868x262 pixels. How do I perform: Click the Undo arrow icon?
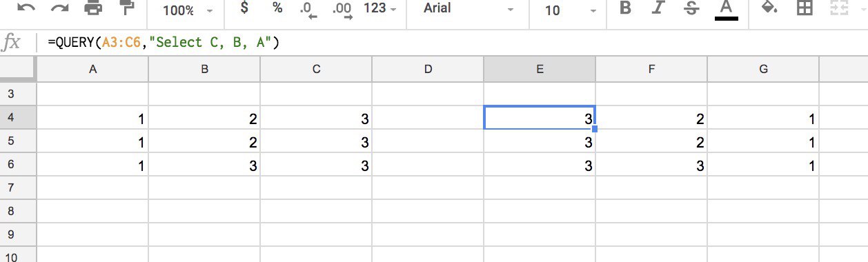click(x=26, y=9)
